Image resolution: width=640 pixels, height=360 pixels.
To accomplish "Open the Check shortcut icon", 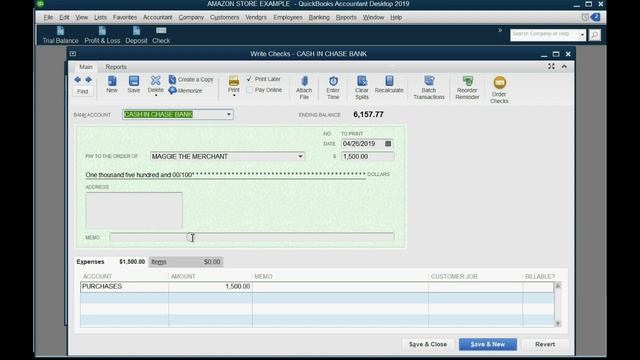I will (161, 31).
